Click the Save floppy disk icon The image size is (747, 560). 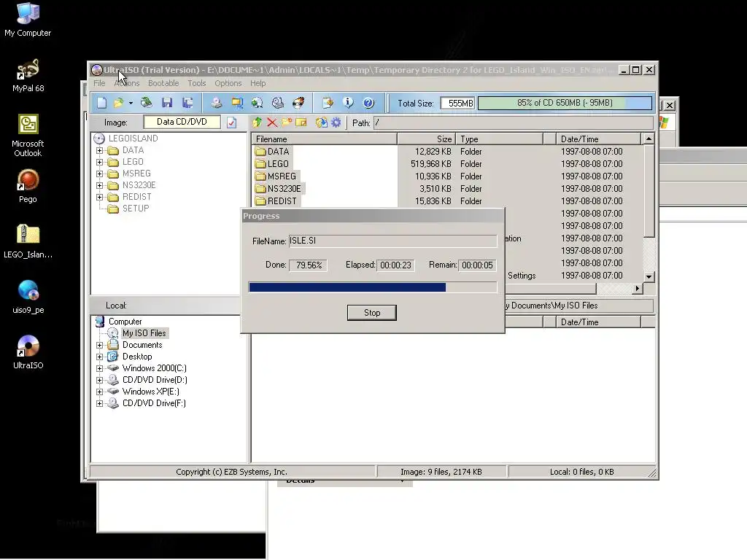point(167,103)
